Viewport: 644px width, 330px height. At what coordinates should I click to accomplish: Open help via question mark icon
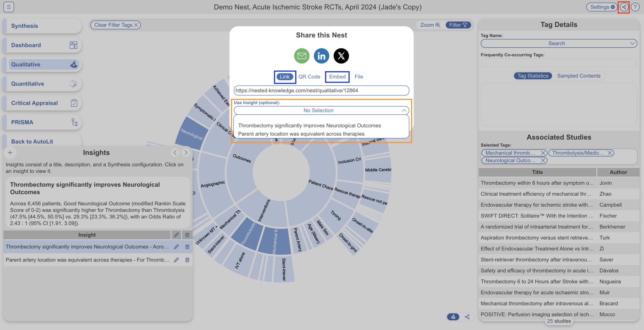(x=636, y=7)
